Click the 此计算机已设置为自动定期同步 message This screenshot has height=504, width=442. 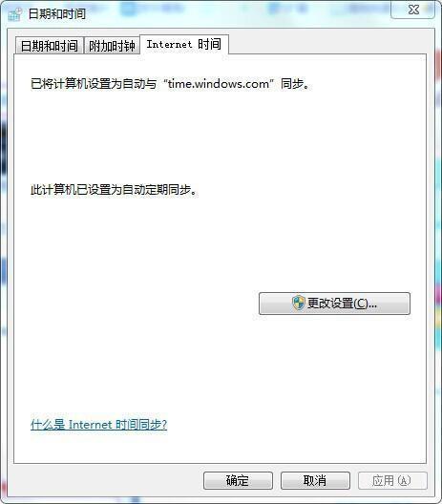[x=115, y=190]
